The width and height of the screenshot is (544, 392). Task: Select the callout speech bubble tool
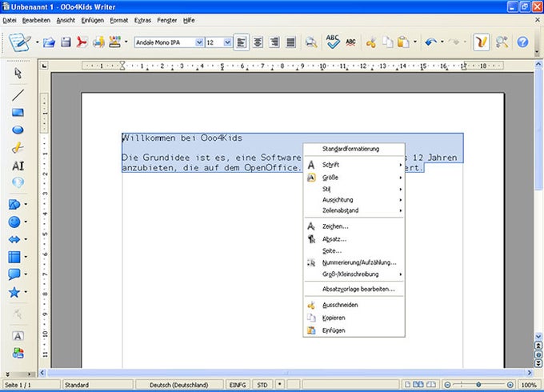(x=14, y=274)
